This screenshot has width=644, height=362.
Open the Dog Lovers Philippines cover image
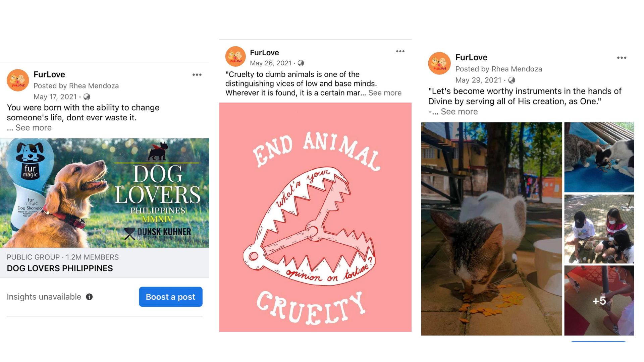click(105, 193)
